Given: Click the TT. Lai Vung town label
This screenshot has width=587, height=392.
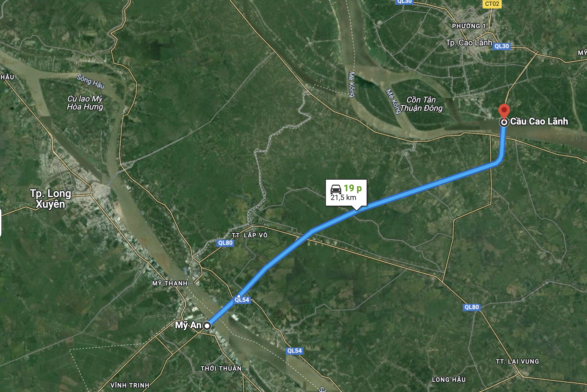Looking at the screenshot, I should [517, 361].
